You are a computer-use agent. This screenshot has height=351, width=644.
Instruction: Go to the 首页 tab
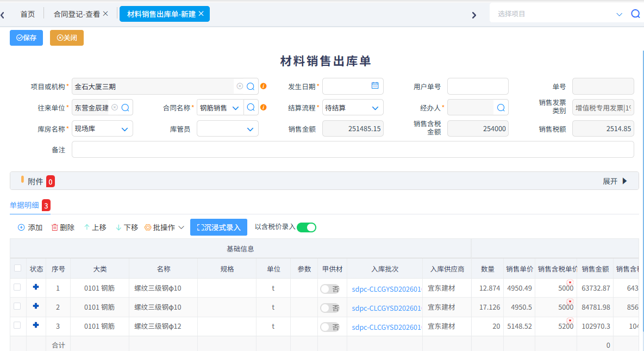click(x=28, y=14)
